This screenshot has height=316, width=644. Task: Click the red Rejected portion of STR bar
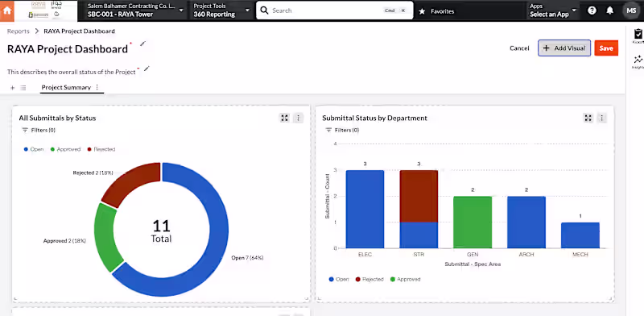(419, 196)
